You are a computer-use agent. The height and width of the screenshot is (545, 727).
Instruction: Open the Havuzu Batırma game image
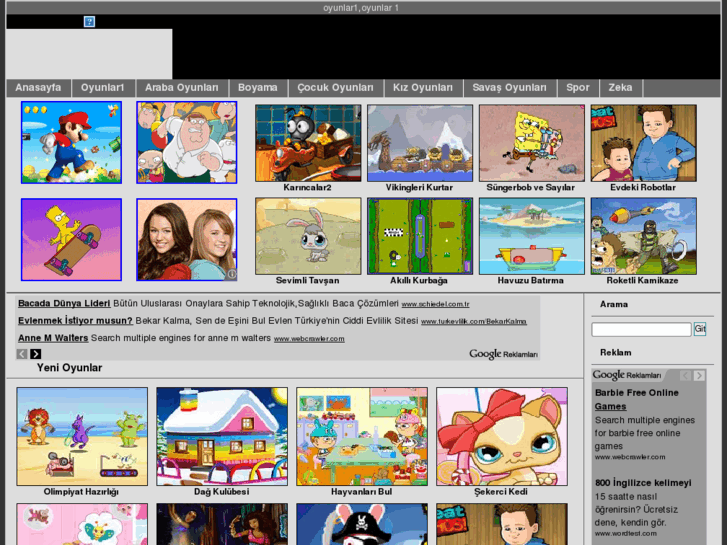[x=532, y=236]
